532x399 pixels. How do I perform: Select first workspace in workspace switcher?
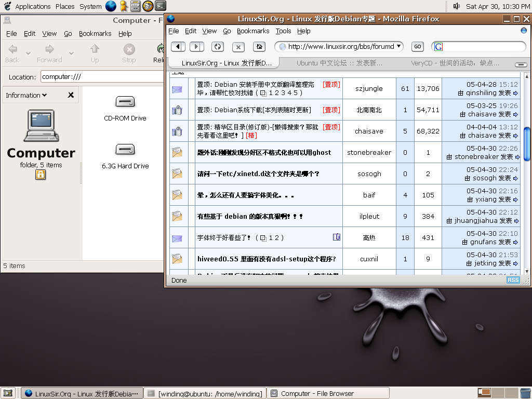(x=484, y=393)
